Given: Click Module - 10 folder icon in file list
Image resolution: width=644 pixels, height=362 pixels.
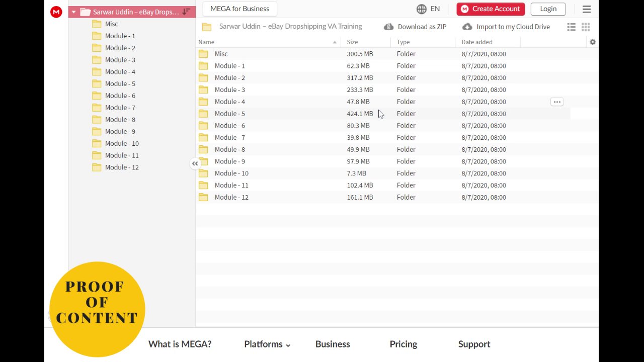Looking at the screenshot, I should pyautogui.click(x=203, y=173).
